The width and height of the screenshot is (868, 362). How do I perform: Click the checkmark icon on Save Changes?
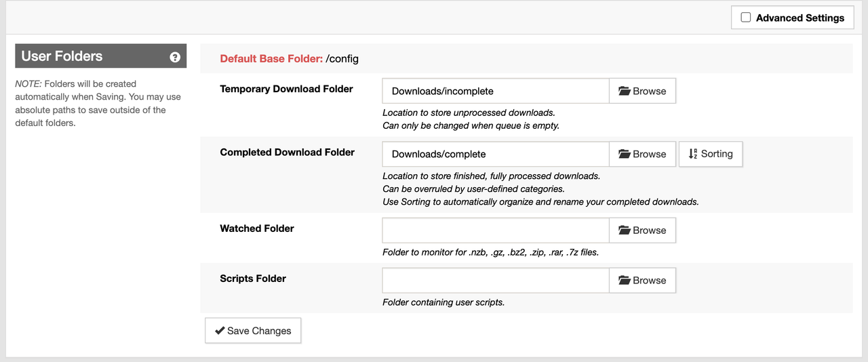(220, 331)
